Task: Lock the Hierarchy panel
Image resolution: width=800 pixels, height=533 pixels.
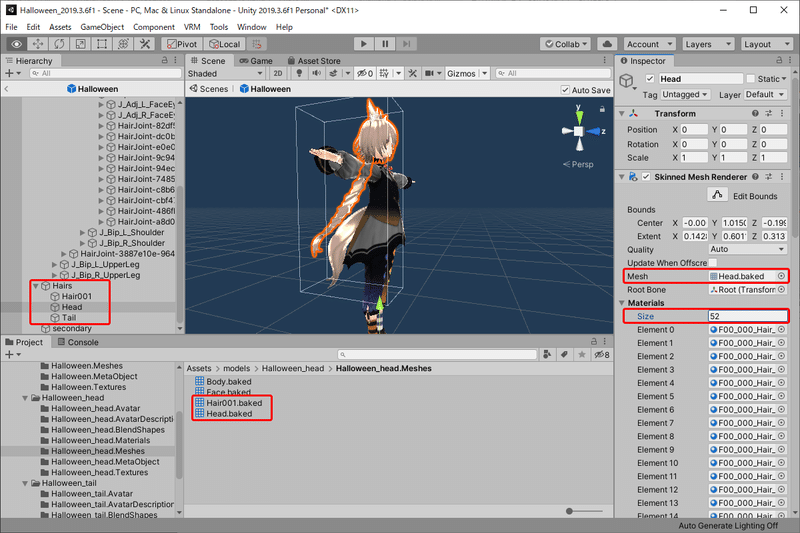Action: pyautogui.click(x=164, y=60)
